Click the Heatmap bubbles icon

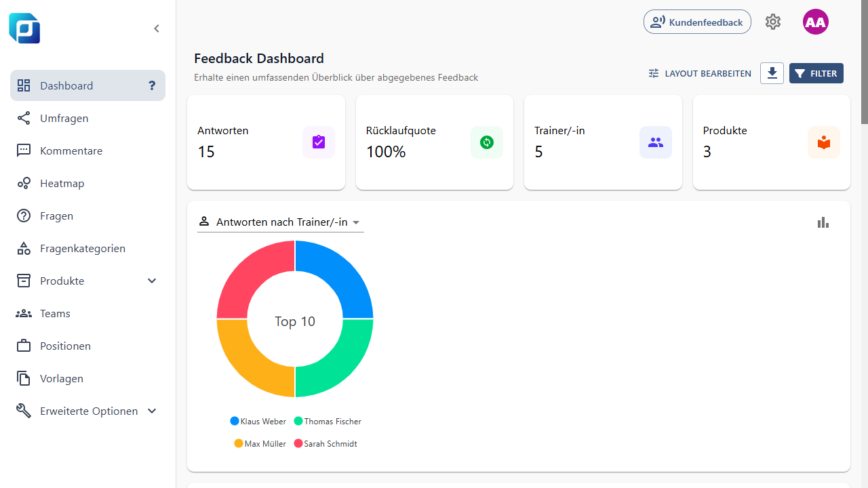(x=24, y=183)
